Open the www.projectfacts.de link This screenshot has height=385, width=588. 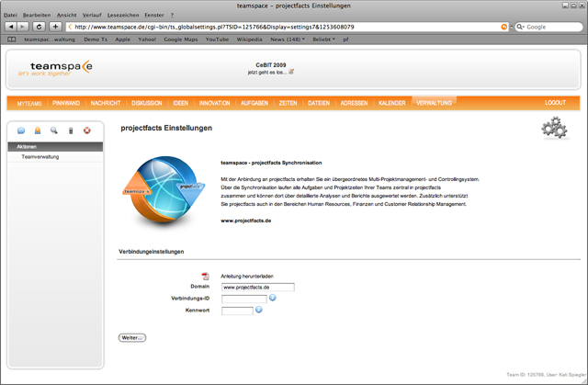pyautogui.click(x=245, y=221)
